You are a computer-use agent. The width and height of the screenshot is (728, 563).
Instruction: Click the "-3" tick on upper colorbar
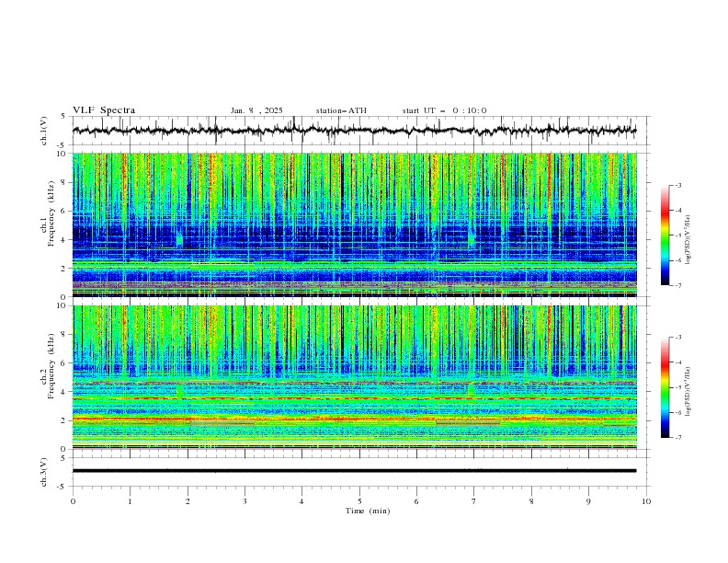[678, 185]
